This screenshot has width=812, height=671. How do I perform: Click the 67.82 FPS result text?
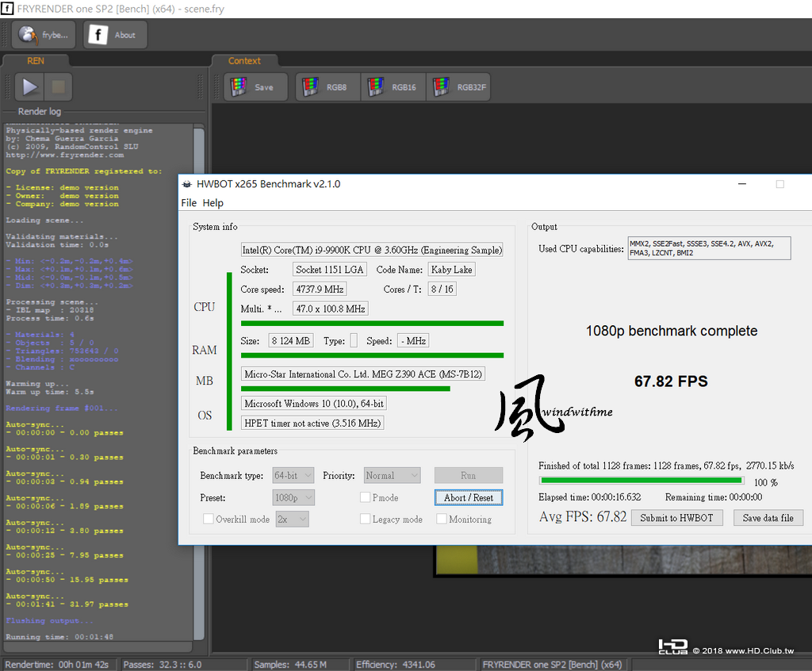pos(671,382)
